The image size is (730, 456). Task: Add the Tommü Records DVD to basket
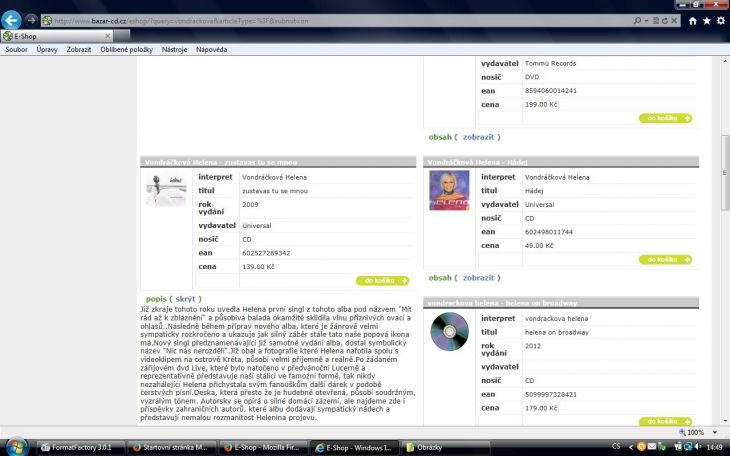pos(665,118)
